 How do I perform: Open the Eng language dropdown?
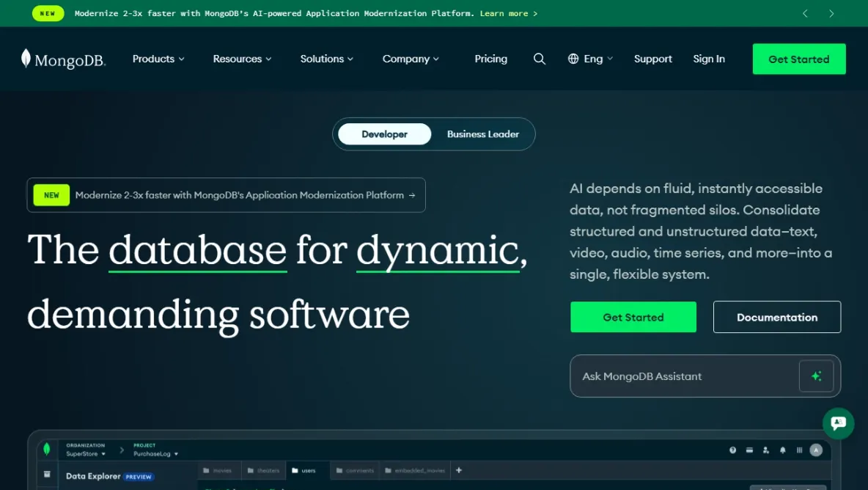(590, 59)
